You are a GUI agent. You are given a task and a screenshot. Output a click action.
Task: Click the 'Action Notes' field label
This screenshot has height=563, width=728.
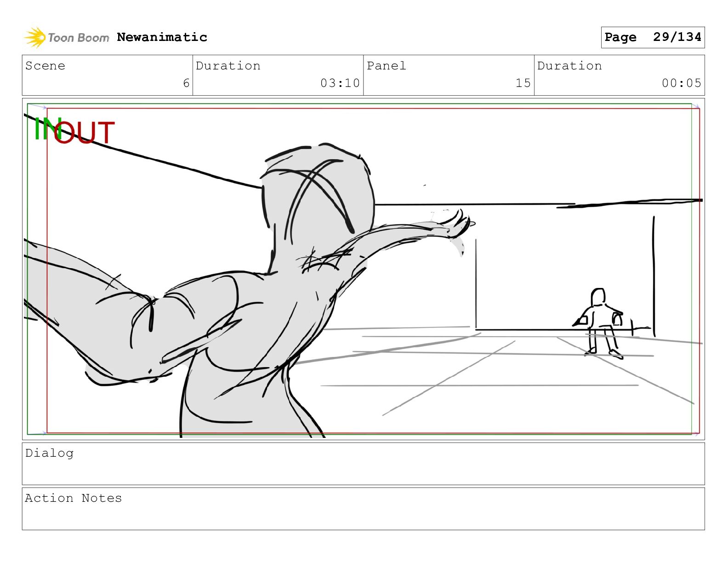(x=74, y=498)
